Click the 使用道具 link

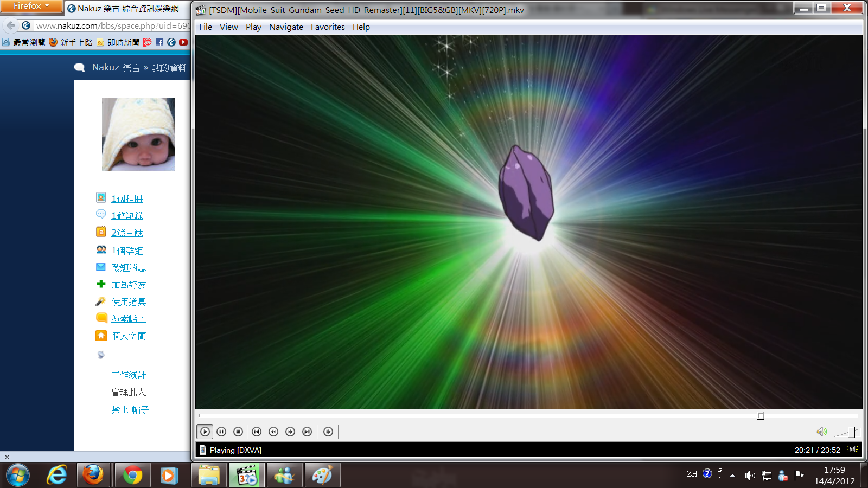pyautogui.click(x=129, y=301)
